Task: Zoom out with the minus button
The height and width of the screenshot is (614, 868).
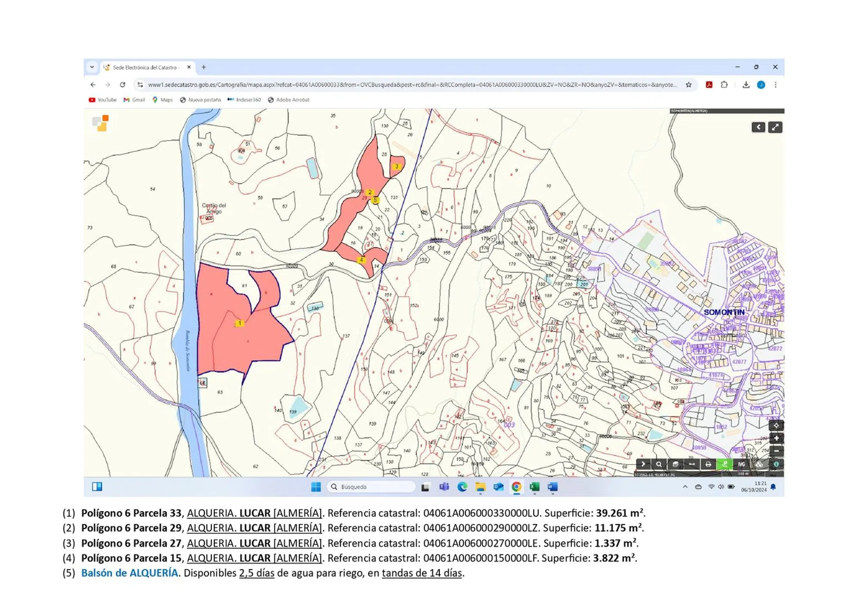Action: [x=776, y=451]
